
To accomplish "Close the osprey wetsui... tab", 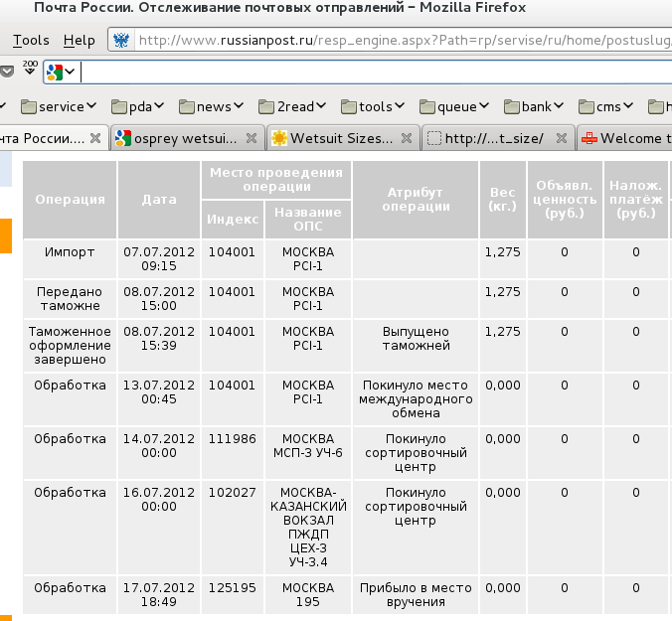I will coord(252,138).
